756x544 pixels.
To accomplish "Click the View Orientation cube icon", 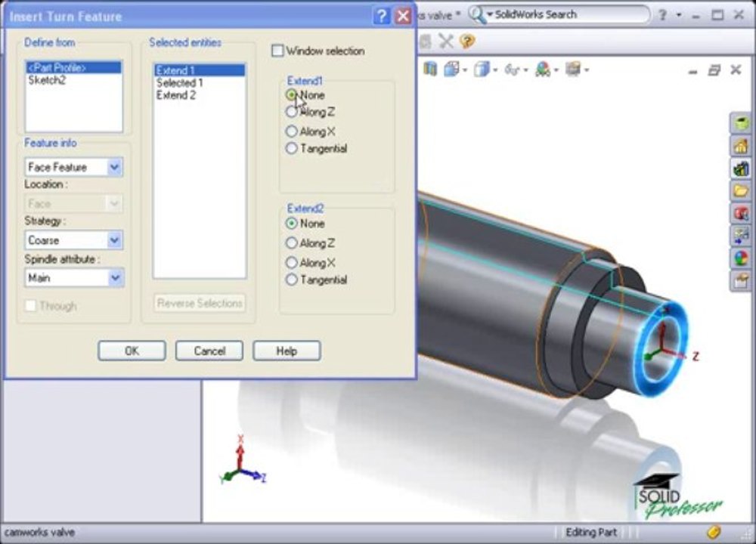I will coord(451,70).
